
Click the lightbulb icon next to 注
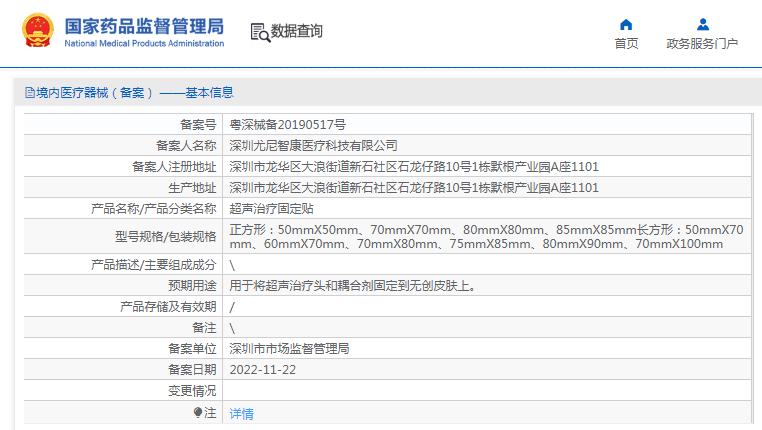click(197, 413)
